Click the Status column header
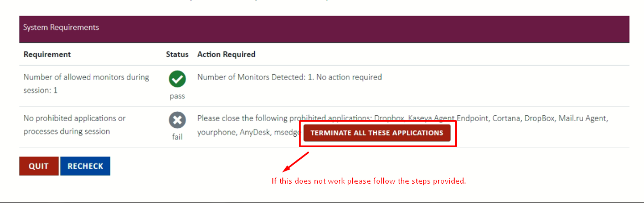 coord(177,54)
